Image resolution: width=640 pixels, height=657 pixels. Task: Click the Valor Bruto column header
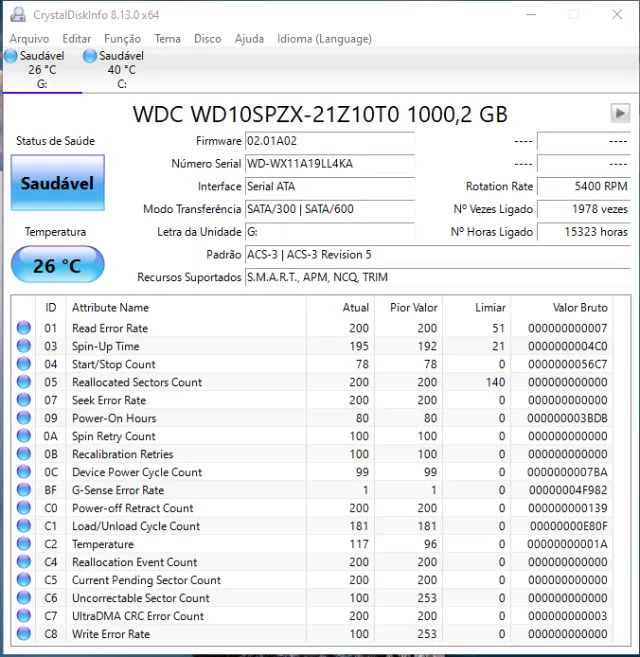pyautogui.click(x=561, y=308)
